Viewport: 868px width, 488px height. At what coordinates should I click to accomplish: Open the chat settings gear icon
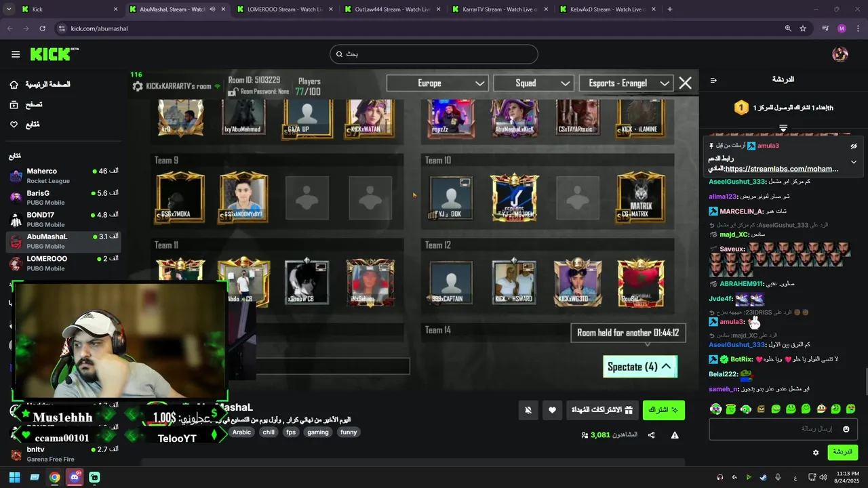pyautogui.click(x=816, y=452)
